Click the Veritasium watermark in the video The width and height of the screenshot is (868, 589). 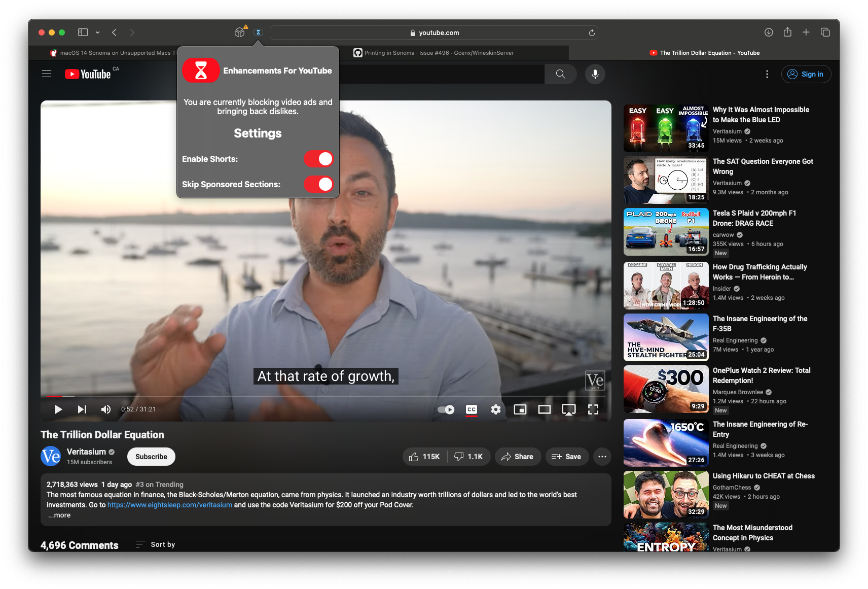click(595, 380)
